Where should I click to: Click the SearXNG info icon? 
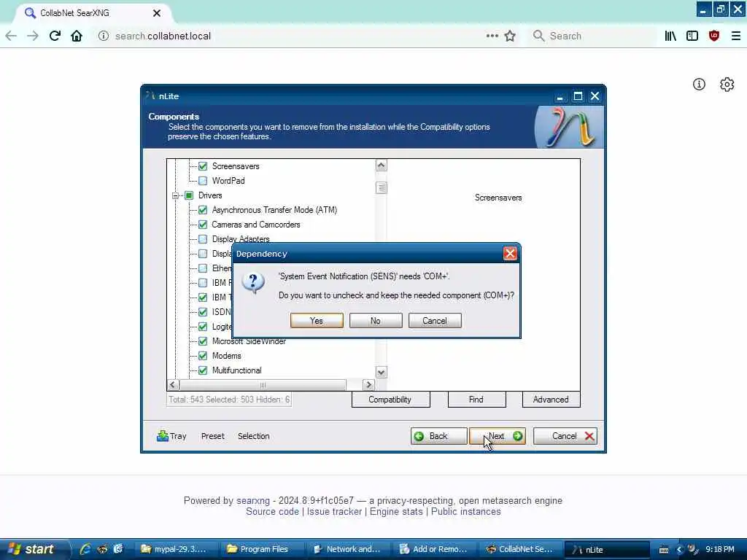click(699, 85)
